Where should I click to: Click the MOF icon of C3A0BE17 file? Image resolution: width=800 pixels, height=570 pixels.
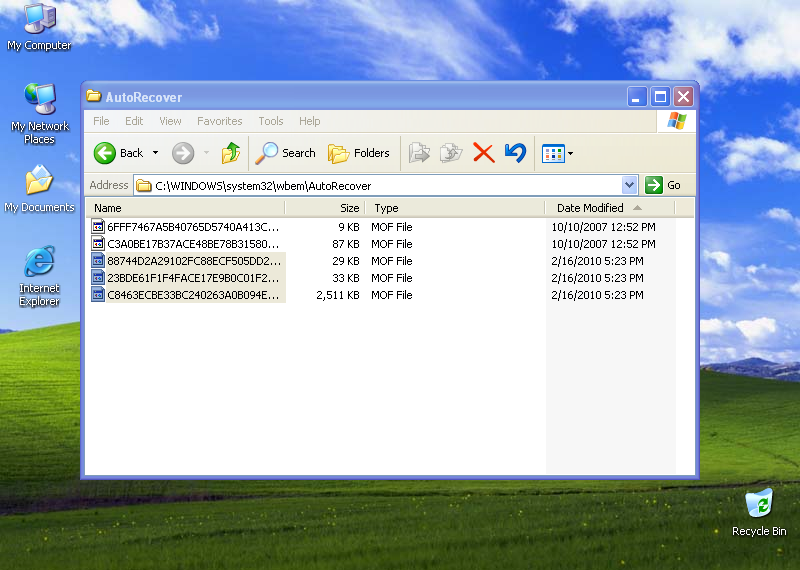coord(98,243)
